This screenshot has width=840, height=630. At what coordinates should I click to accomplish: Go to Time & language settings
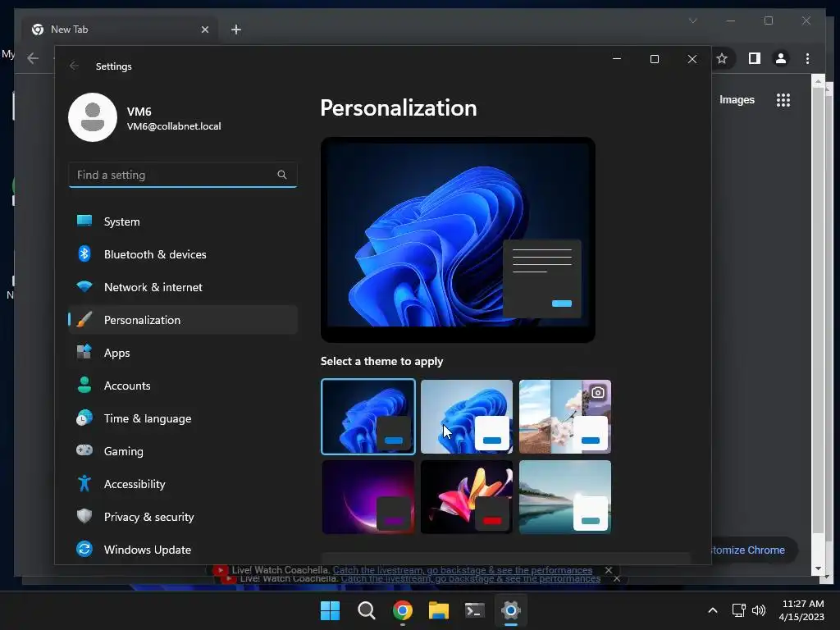tap(183, 418)
